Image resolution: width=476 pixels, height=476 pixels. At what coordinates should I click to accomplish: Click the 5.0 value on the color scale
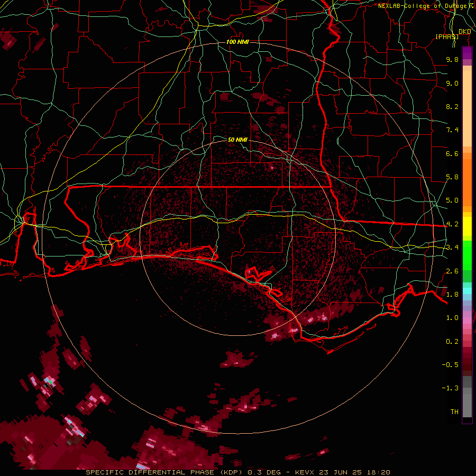click(452, 200)
